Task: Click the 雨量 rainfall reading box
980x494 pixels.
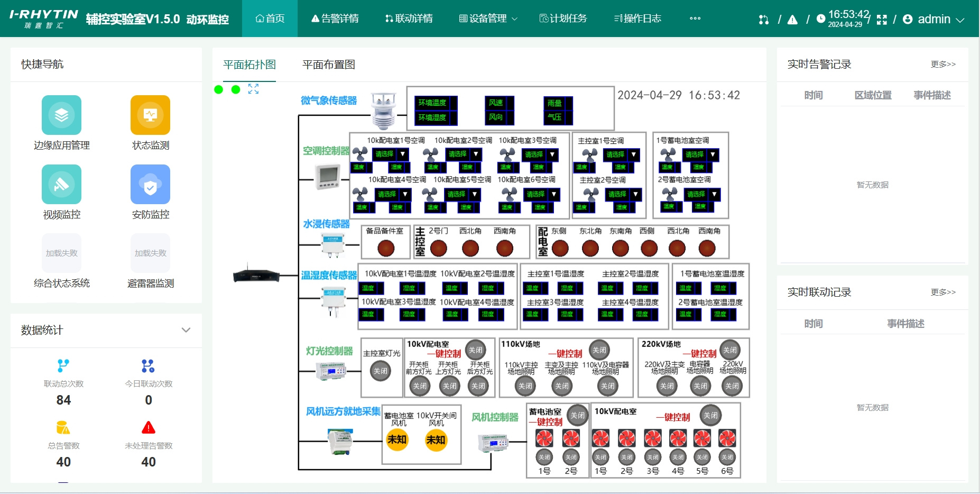Action: 558,103
